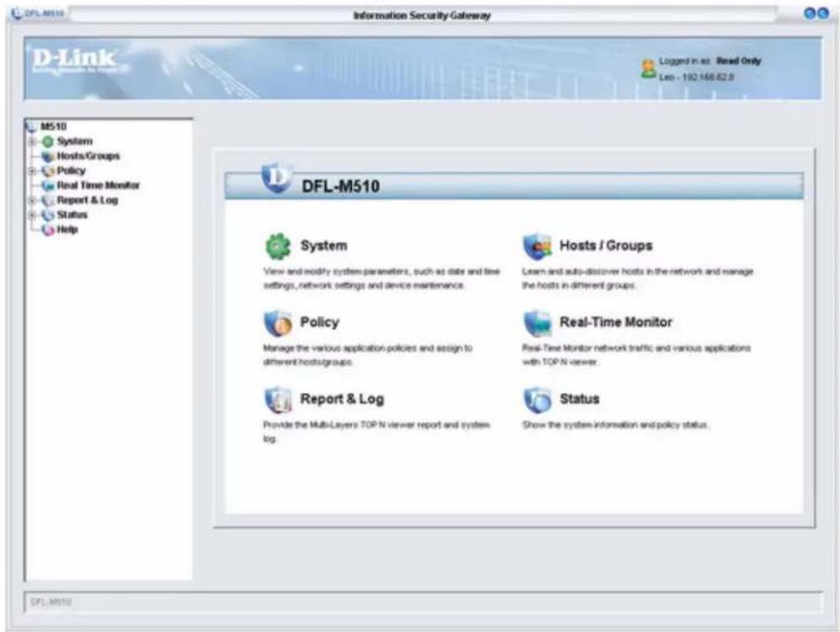Expand the System node in the tree

click(x=32, y=141)
